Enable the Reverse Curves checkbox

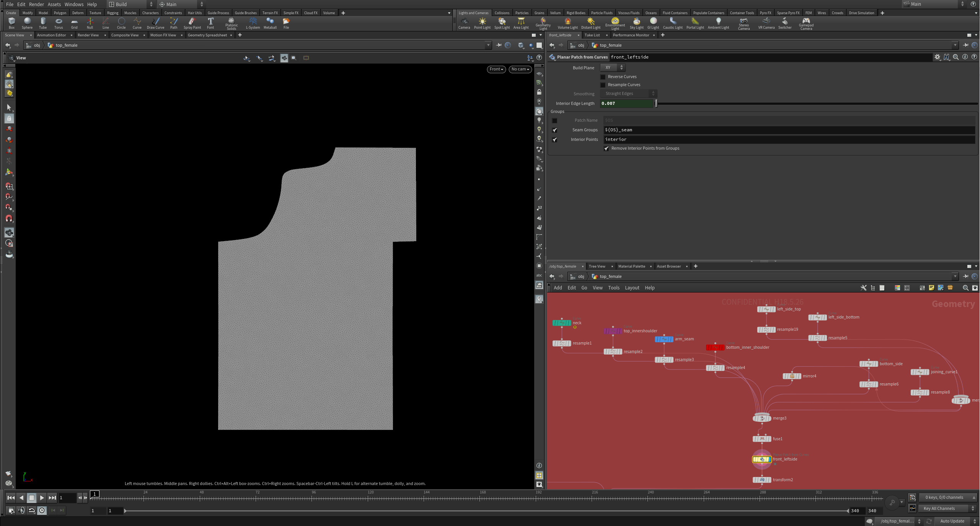(603, 77)
